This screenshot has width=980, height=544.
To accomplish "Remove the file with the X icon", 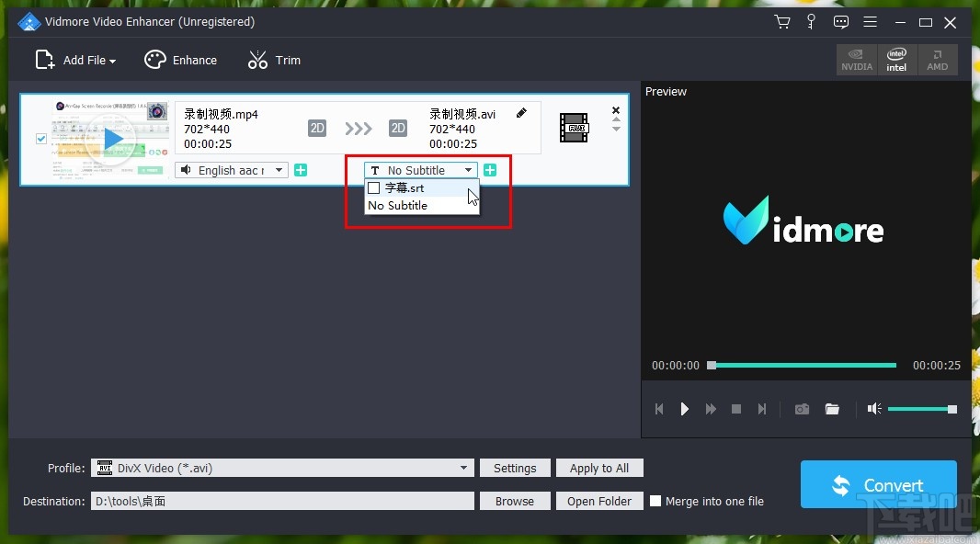I will 616,110.
